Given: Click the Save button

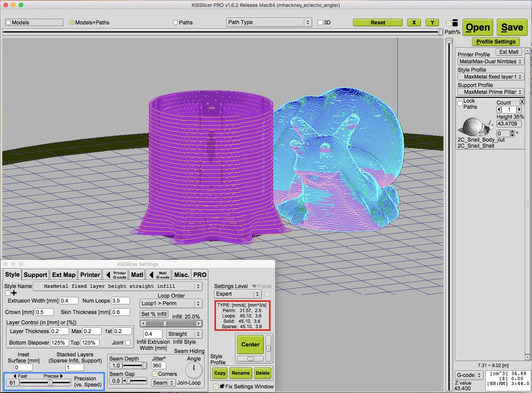Looking at the screenshot, I should pyautogui.click(x=512, y=27).
